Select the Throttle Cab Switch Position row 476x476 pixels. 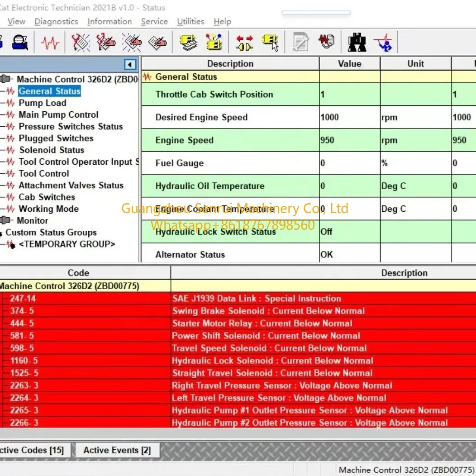click(309, 95)
